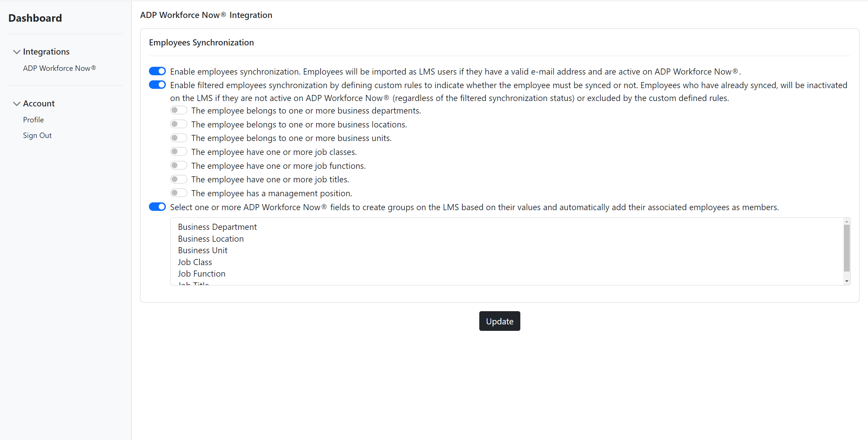Screen dimensions: 868x440
Task: Toggle the job classes rule switch
Action: point(178,152)
